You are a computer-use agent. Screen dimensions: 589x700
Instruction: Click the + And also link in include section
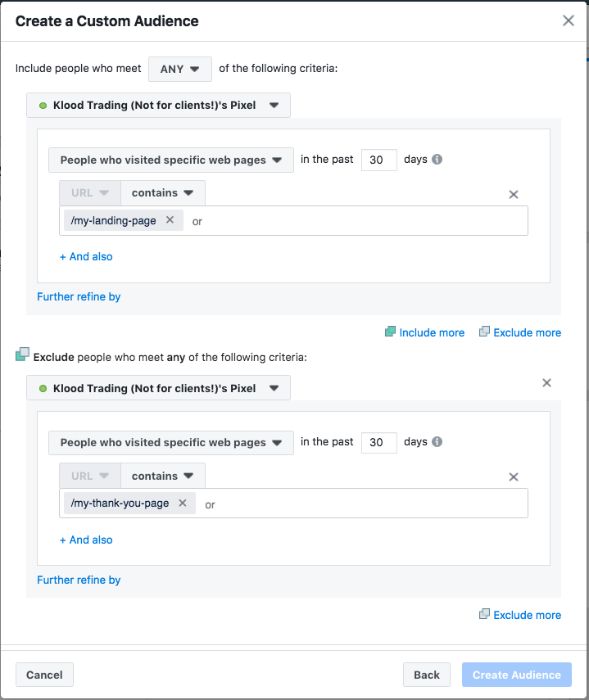click(x=85, y=256)
